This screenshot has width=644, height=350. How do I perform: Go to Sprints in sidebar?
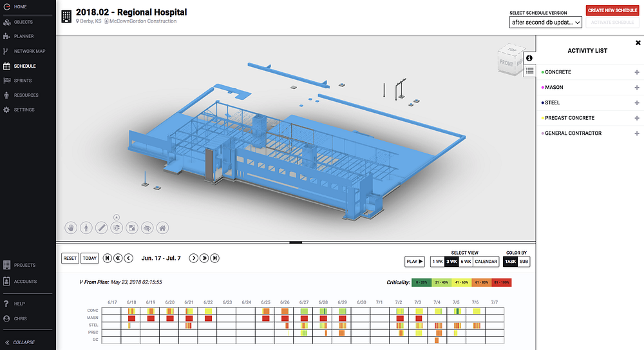[x=23, y=81]
